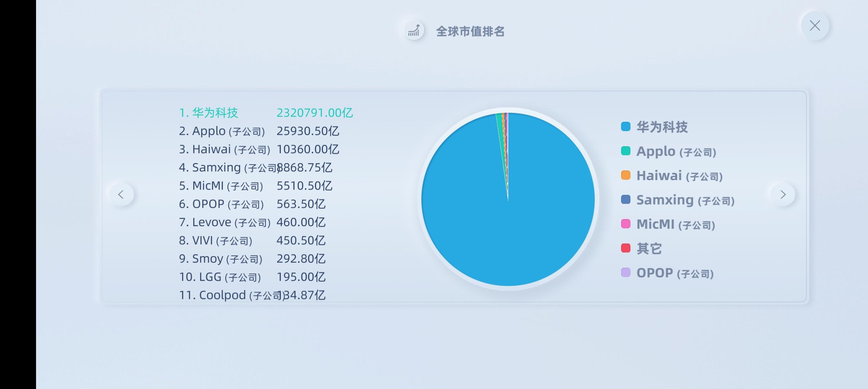This screenshot has width=868, height=389.
Task: Click the teal Applo legend swatch
Action: tap(626, 151)
